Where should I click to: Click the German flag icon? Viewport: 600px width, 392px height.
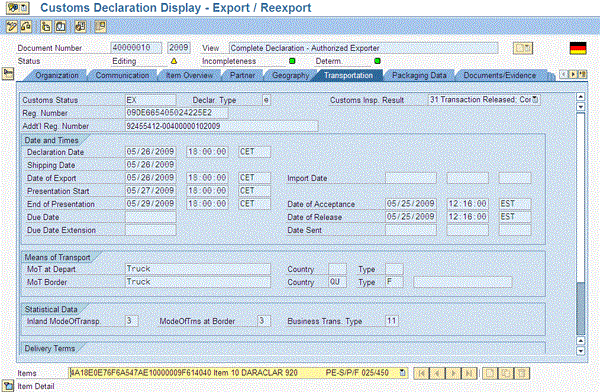(578, 48)
